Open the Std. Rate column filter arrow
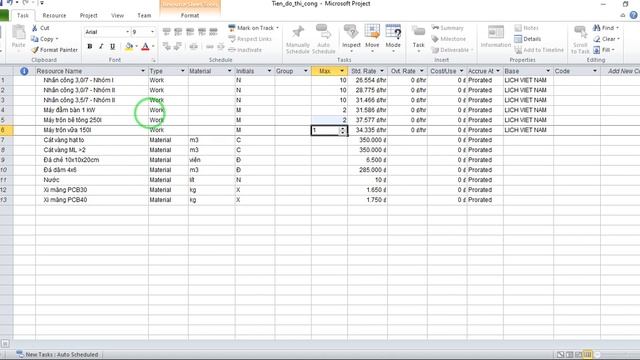640x360 pixels. click(x=382, y=71)
